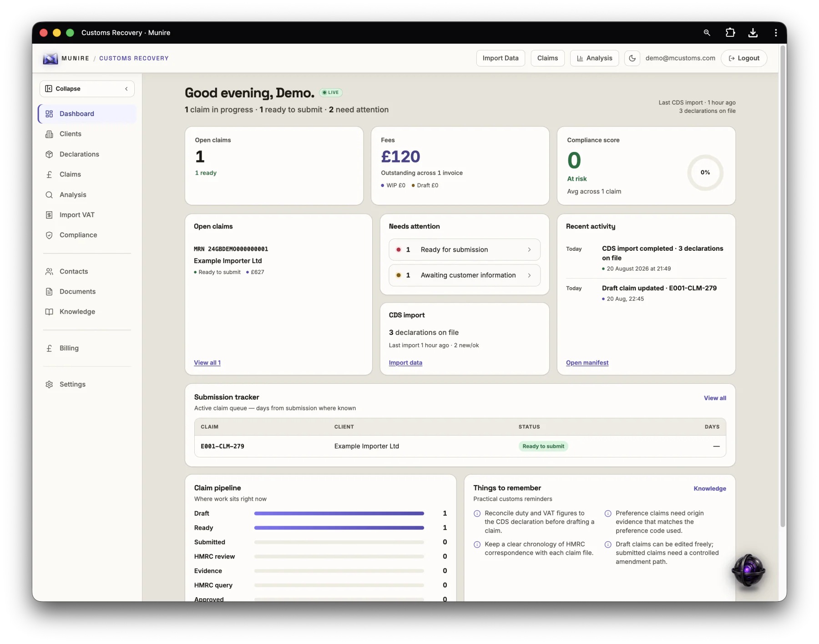The height and width of the screenshot is (644, 819).
Task: Click the Ready pipeline progress bar
Action: [x=339, y=528]
